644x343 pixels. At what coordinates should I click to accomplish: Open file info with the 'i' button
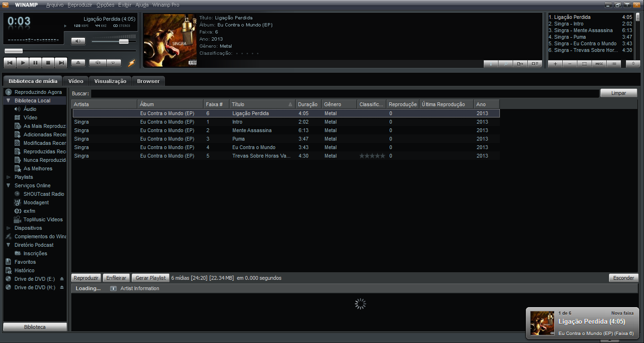click(x=491, y=64)
